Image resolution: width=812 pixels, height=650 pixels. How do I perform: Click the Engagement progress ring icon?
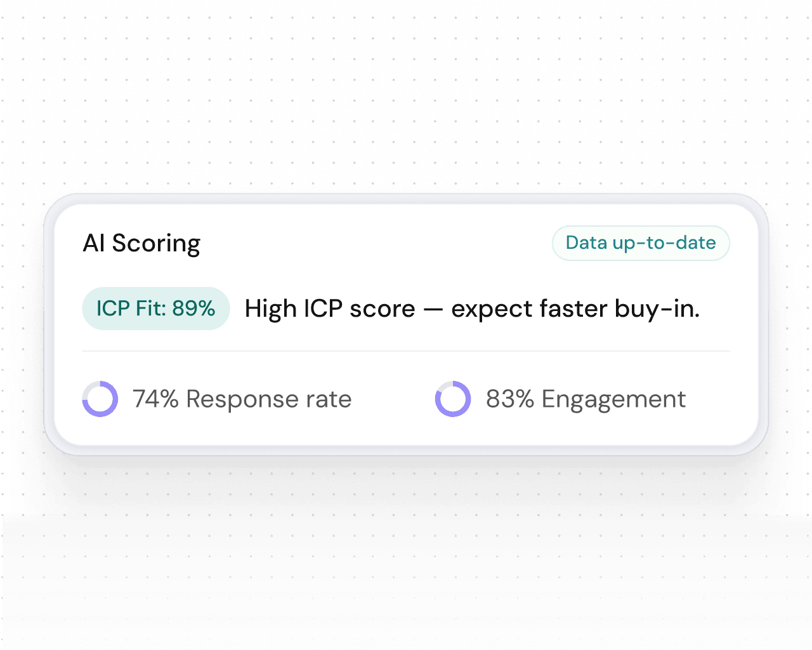[453, 399]
